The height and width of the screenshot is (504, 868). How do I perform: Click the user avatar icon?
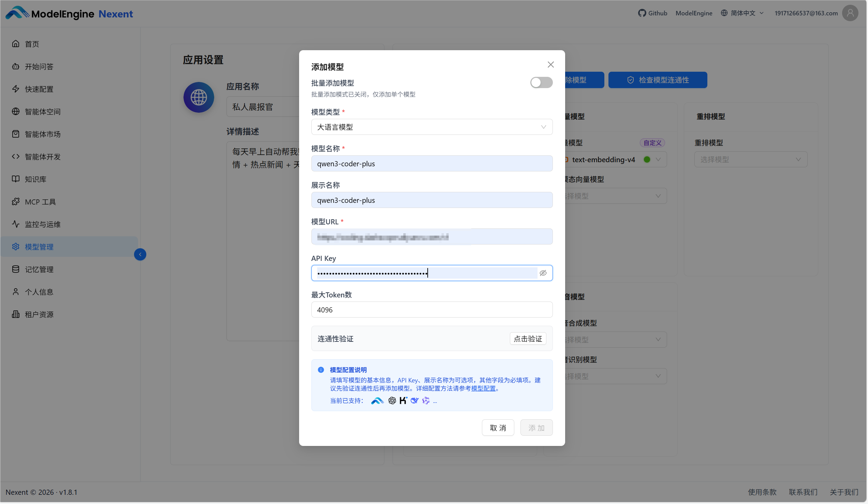[850, 13]
